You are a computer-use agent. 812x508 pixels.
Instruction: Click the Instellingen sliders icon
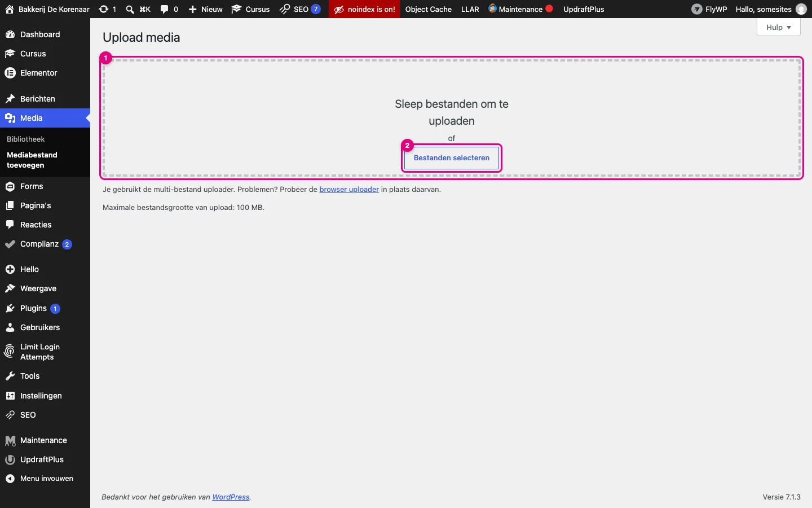pos(10,396)
